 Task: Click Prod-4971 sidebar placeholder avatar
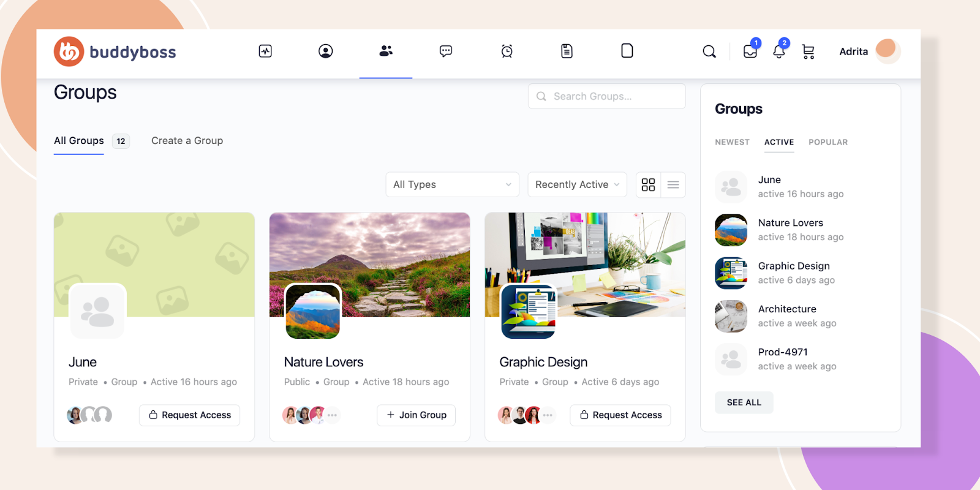(x=731, y=359)
